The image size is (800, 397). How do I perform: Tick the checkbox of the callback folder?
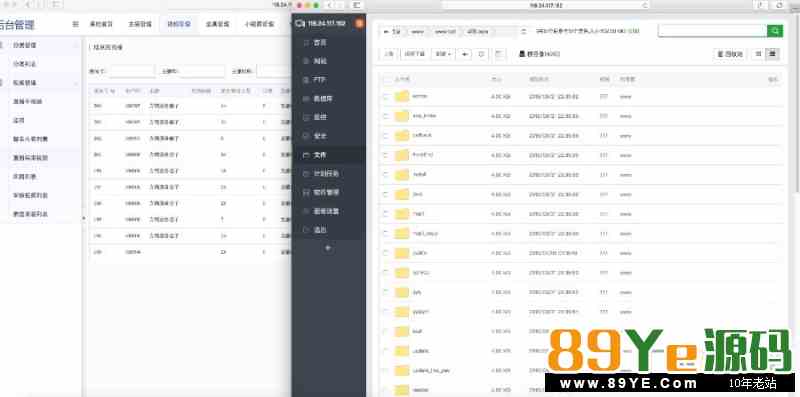(386, 135)
